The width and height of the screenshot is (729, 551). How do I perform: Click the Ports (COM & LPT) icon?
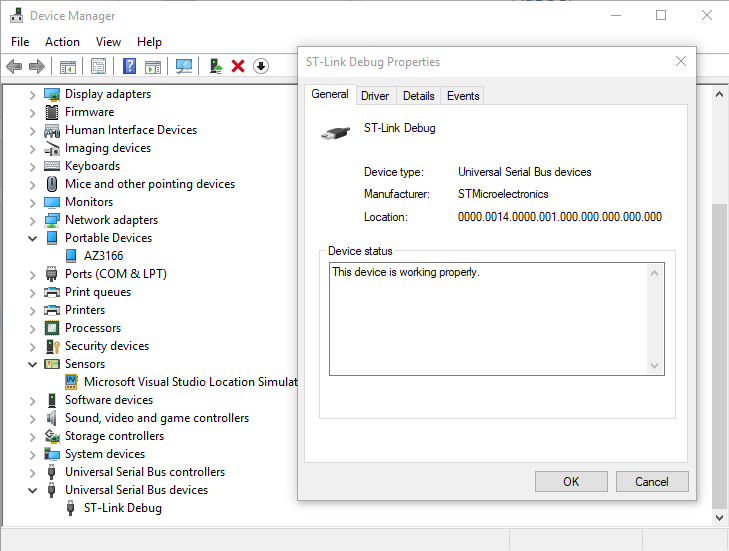click(x=52, y=274)
